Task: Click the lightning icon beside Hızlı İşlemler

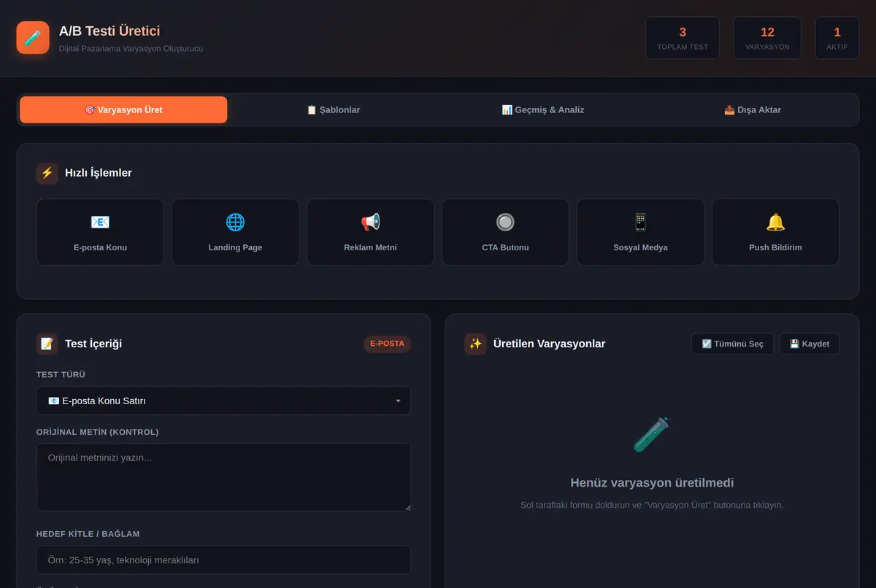Action: click(x=47, y=173)
